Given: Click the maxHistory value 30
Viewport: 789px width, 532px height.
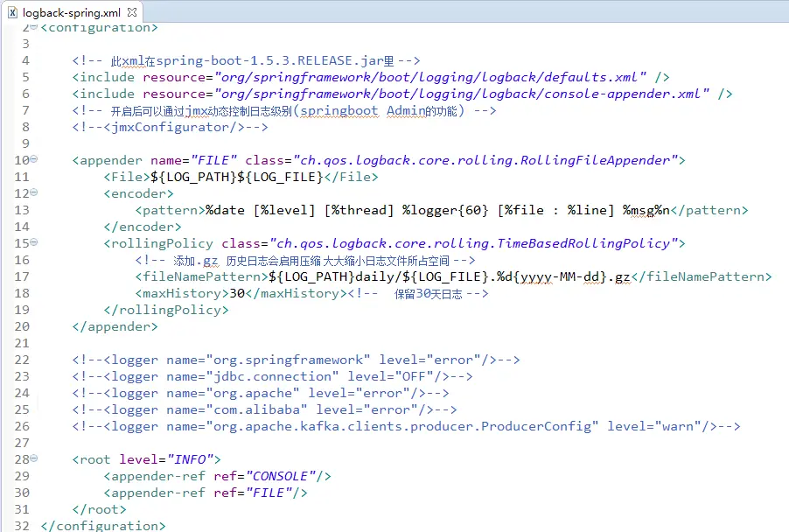Looking at the screenshot, I should 237,293.
